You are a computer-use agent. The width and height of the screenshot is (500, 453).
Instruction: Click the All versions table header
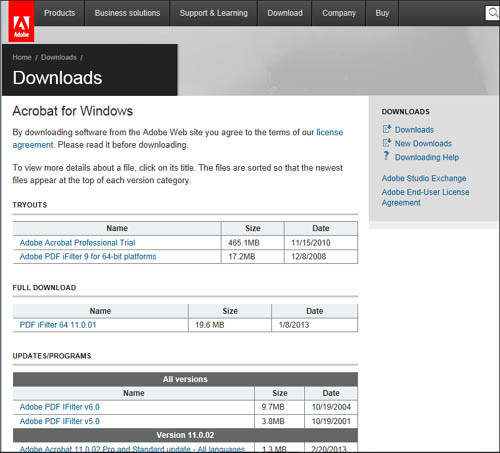pyautogui.click(x=185, y=379)
